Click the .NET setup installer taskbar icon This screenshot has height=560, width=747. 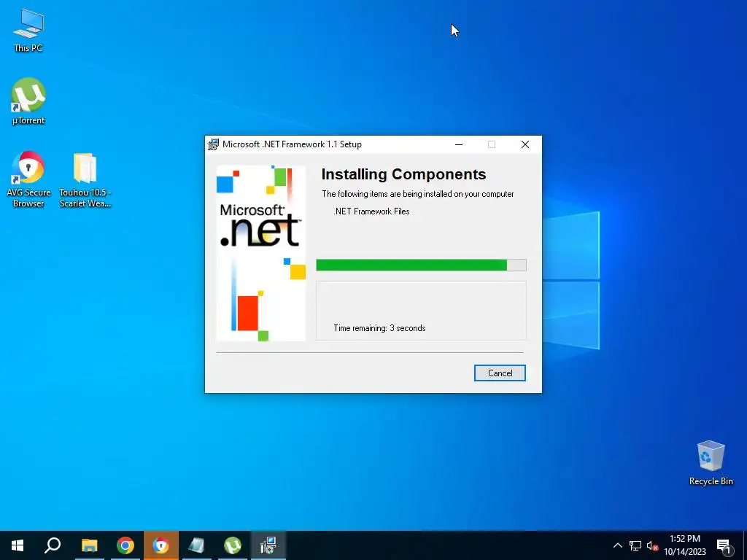[x=268, y=545]
